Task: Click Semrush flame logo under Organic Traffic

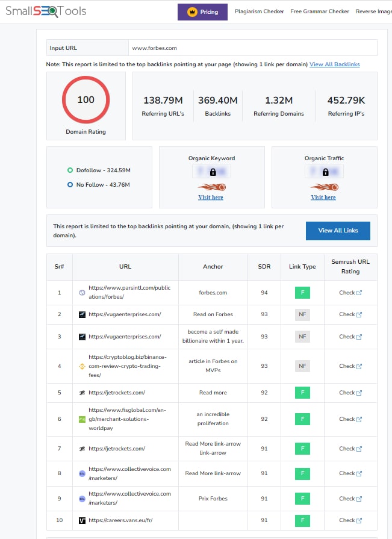Action: click(325, 187)
